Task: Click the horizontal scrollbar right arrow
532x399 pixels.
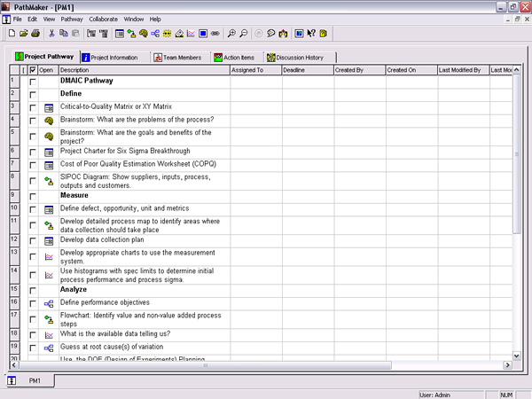Action: (507, 365)
